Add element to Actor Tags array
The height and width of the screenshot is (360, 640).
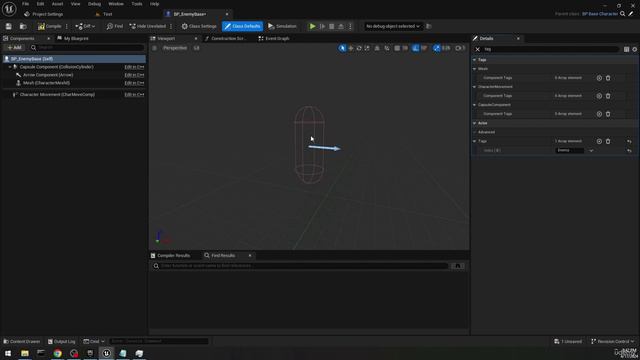tap(599, 141)
